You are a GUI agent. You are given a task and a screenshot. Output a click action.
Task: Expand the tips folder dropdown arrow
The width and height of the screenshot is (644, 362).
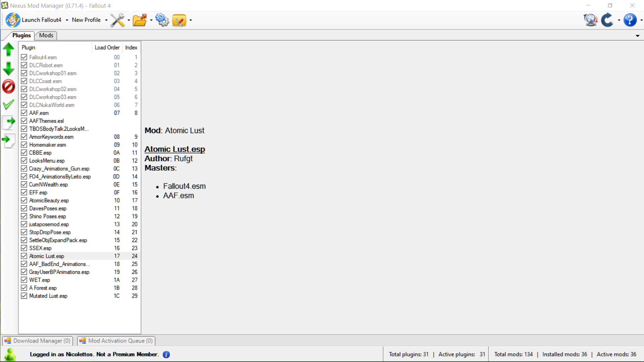coord(191,20)
